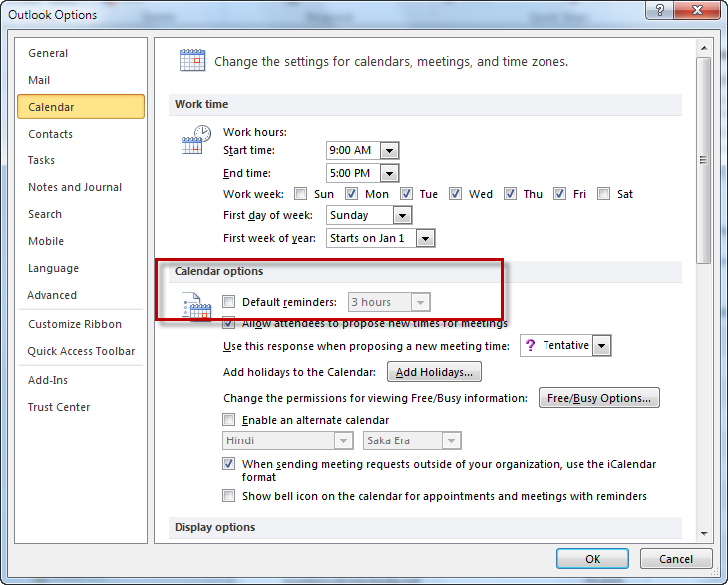Select the Mail category in sidebar

point(40,80)
